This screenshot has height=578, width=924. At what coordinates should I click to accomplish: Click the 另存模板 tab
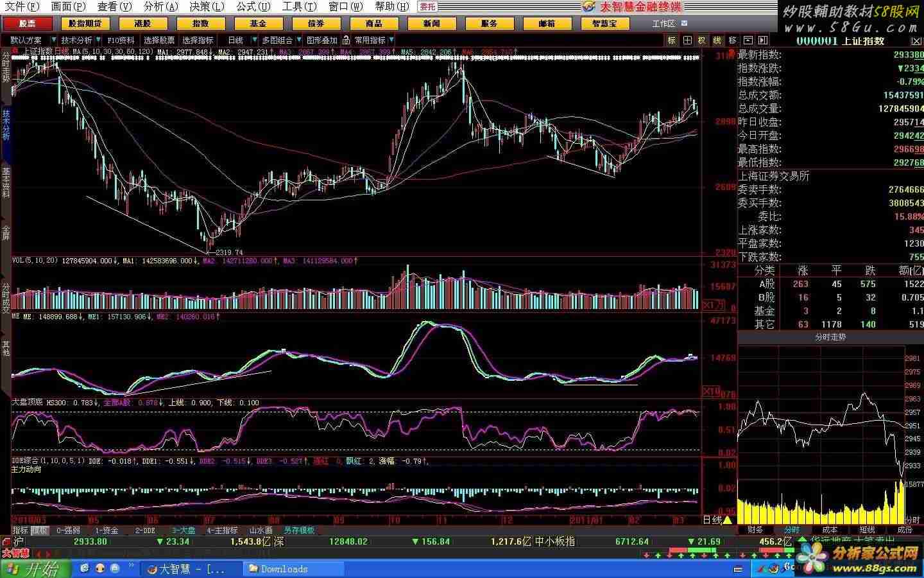[300, 530]
